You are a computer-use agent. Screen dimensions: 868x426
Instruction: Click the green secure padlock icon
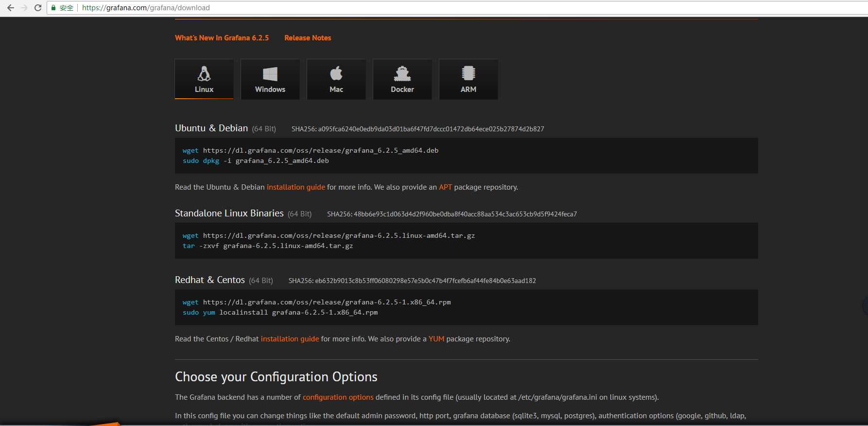pyautogui.click(x=53, y=8)
